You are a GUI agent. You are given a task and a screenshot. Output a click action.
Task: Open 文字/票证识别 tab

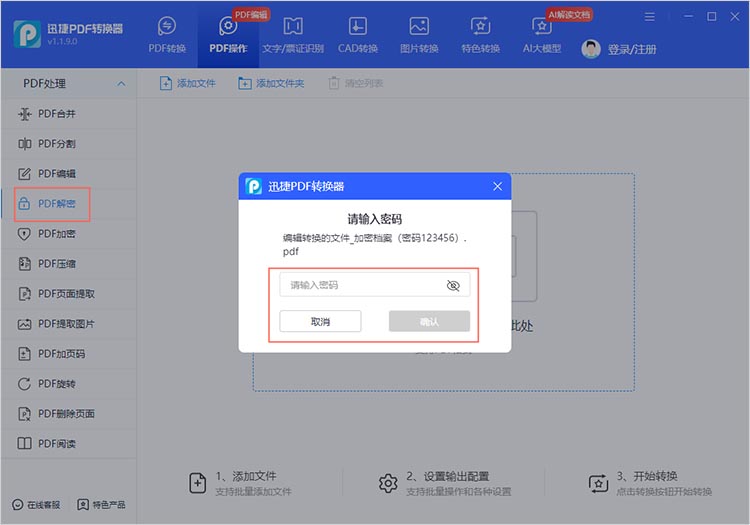point(293,34)
